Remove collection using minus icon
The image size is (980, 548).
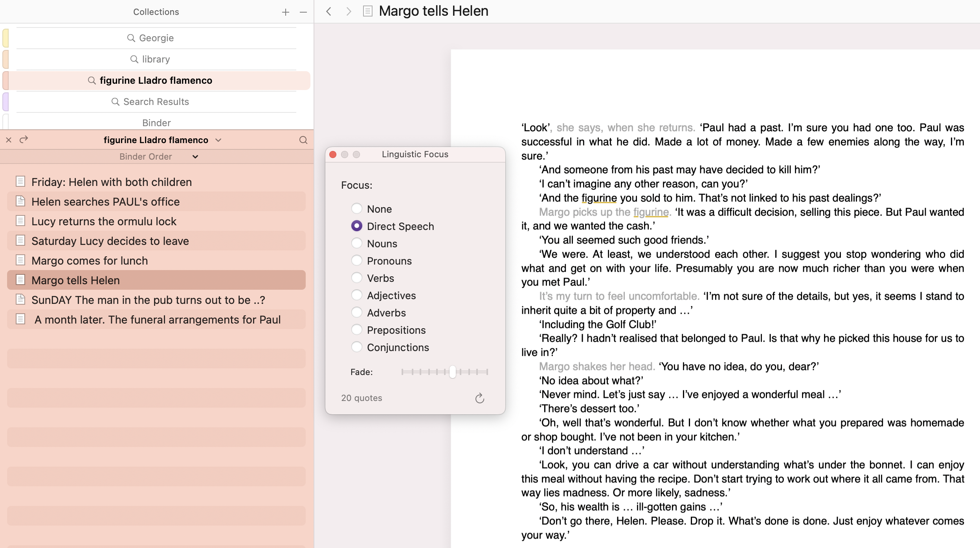coord(303,12)
